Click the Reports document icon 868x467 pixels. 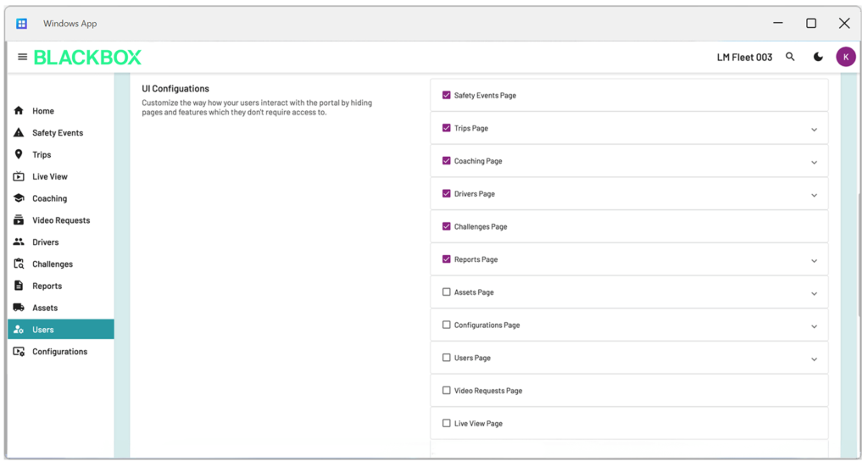click(x=19, y=286)
